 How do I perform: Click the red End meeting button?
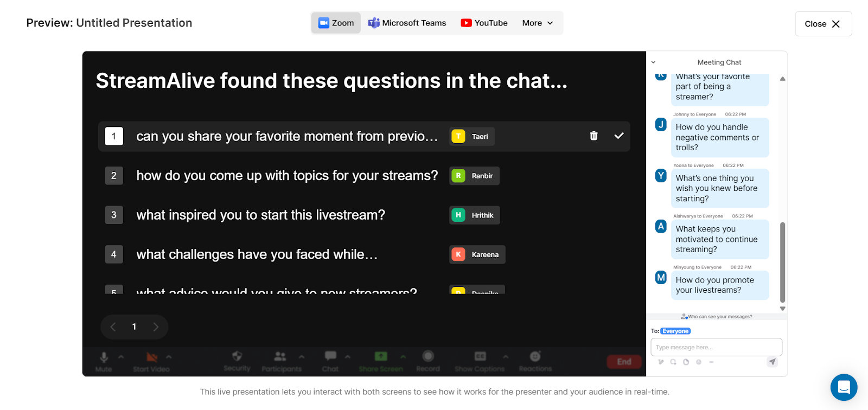point(624,362)
